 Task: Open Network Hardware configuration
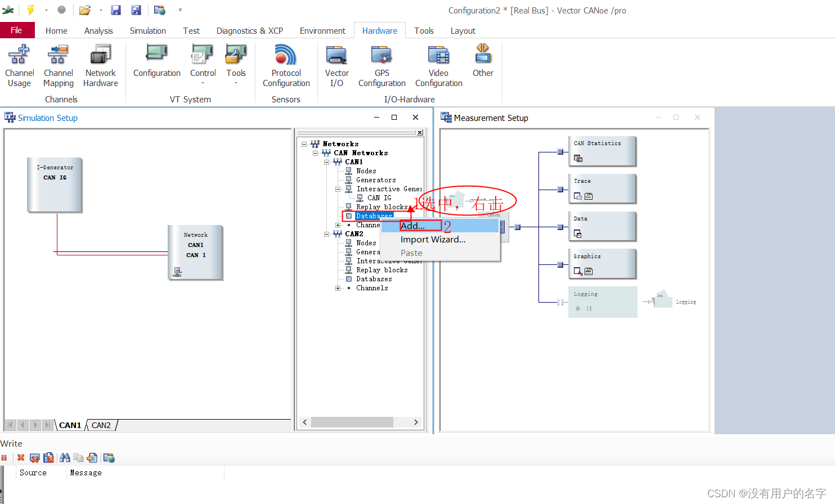pyautogui.click(x=101, y=66)
